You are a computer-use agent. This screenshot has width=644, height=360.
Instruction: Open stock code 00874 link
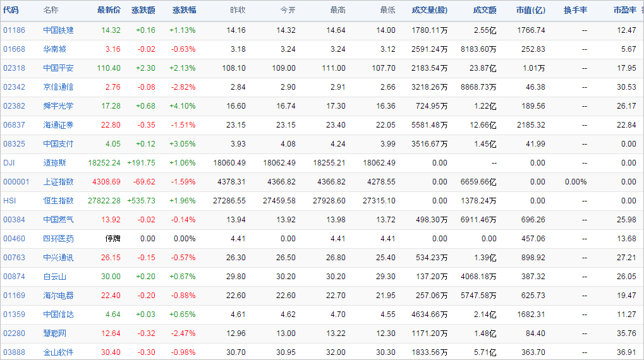(x=14, y=277)
